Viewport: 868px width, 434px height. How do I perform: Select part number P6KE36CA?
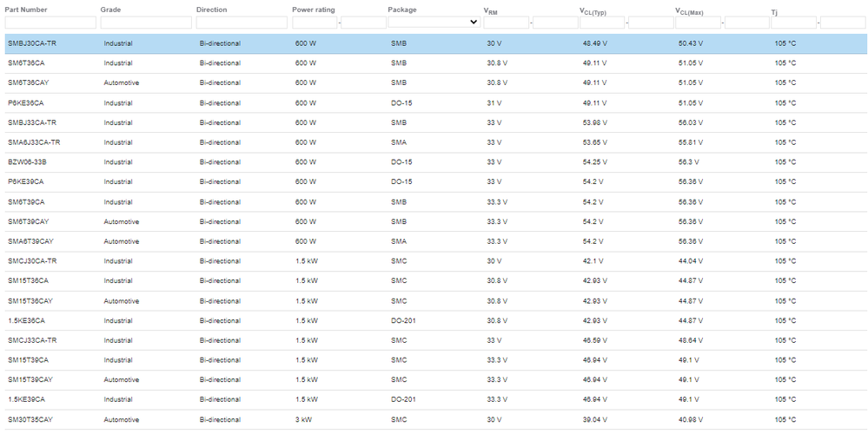26,102
